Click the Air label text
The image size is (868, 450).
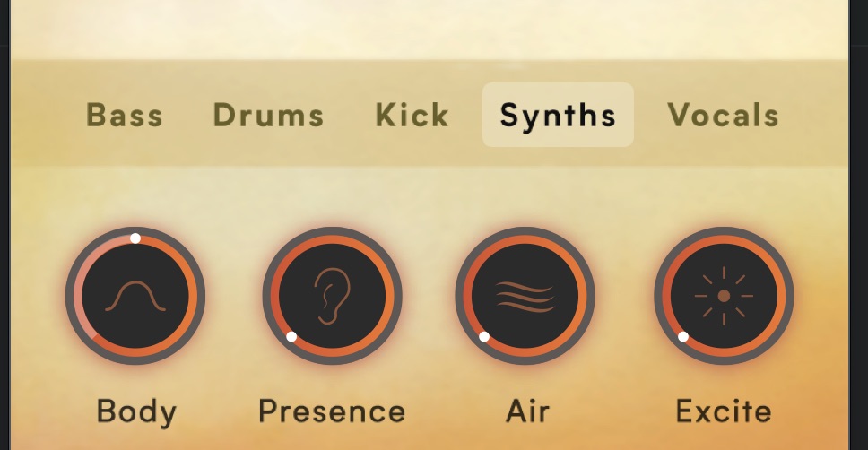pos(527,411)
